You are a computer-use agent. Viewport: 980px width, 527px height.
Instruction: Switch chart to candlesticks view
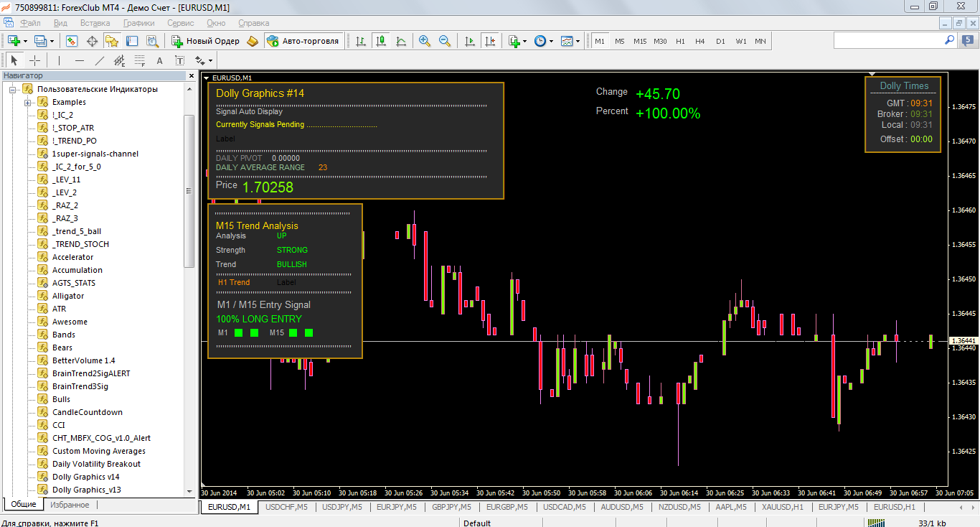[x=381, y=41]
